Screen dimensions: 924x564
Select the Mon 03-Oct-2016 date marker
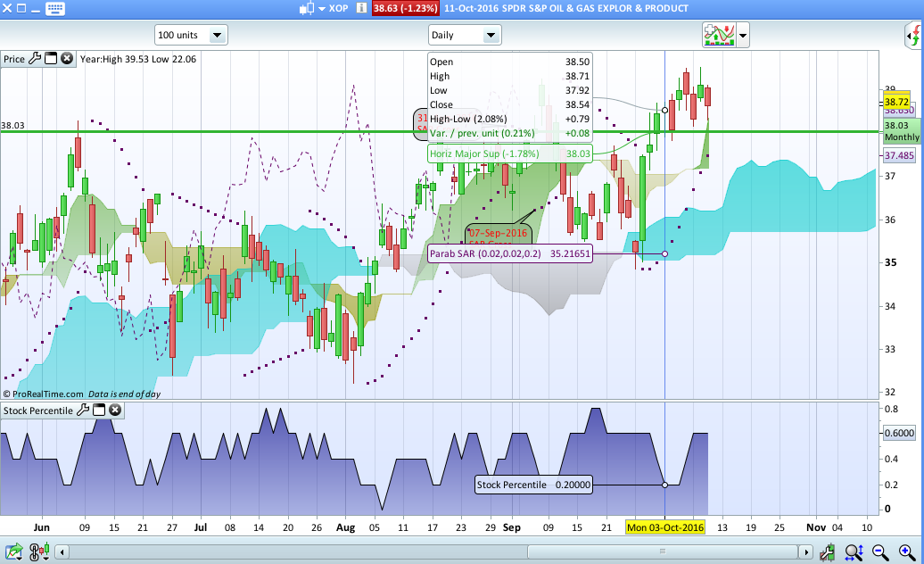pos(665,527)
